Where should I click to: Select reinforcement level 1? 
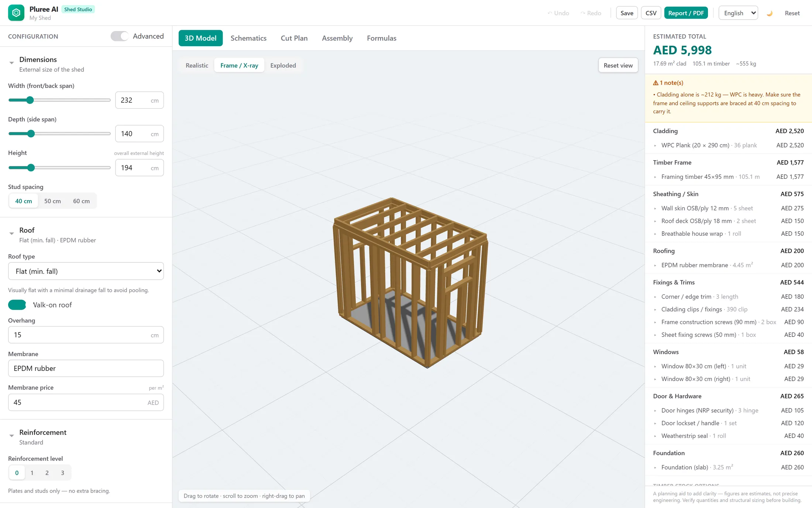(32, 473)
